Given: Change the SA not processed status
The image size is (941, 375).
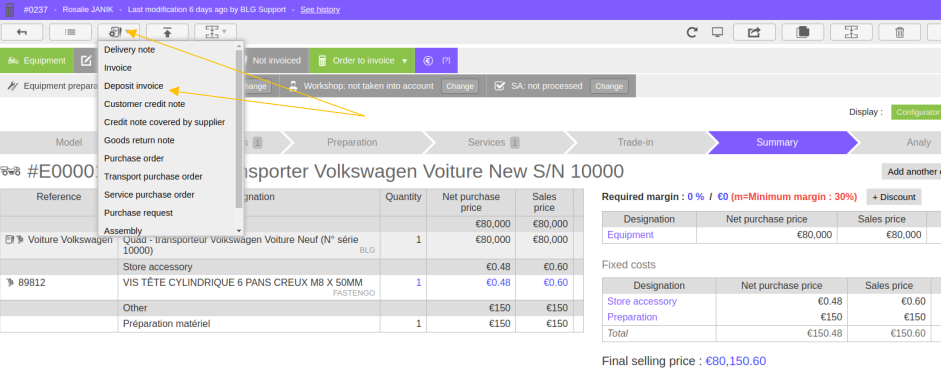Looking at the screenshot, I should pyautogui.click(x=609, y=86).
